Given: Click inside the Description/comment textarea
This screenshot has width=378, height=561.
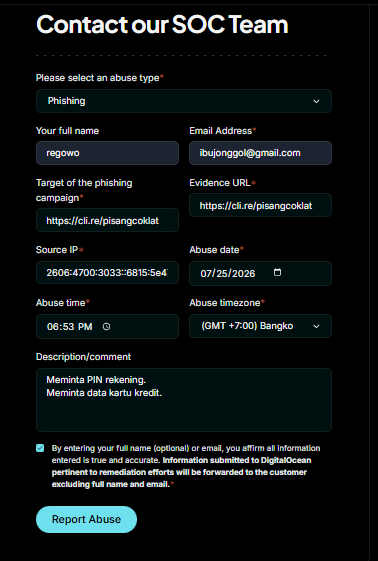Looking at the screenshot, I should point(184,400).
